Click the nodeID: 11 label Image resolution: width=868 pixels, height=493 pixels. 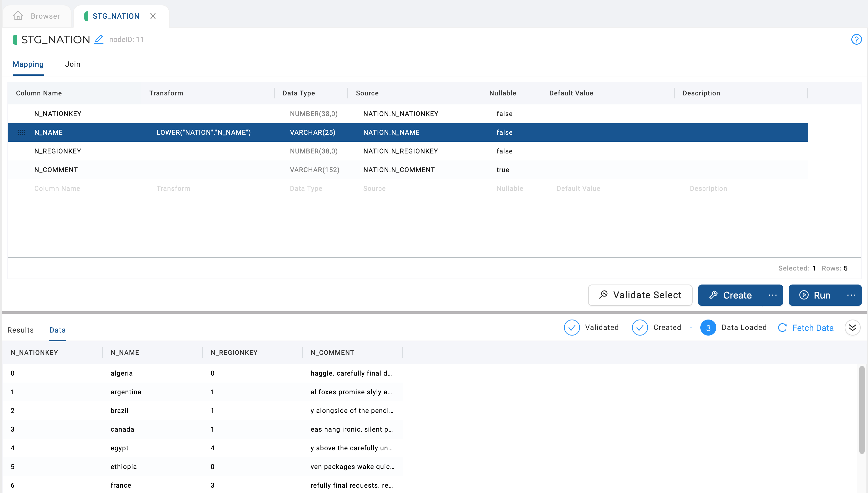[126, 39]
